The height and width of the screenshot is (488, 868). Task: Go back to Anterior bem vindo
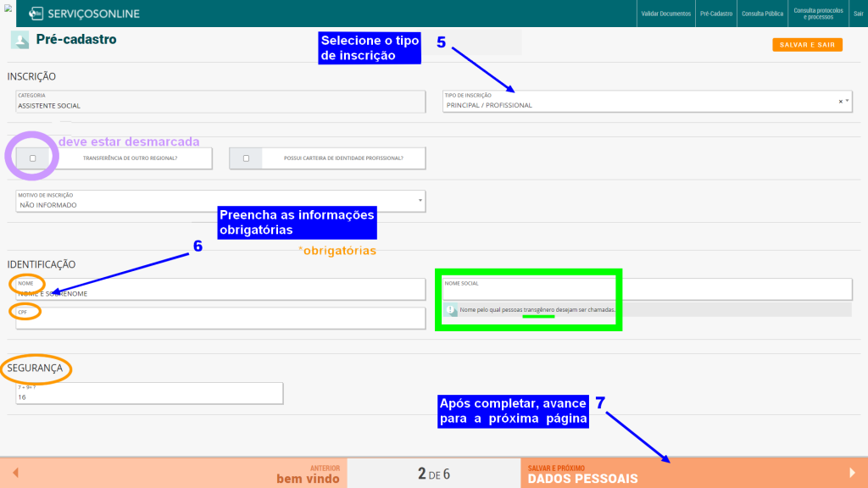[305, 474]
